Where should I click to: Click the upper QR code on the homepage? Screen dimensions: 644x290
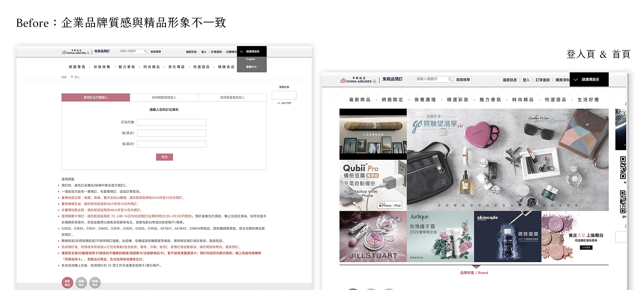coord(623,168)
